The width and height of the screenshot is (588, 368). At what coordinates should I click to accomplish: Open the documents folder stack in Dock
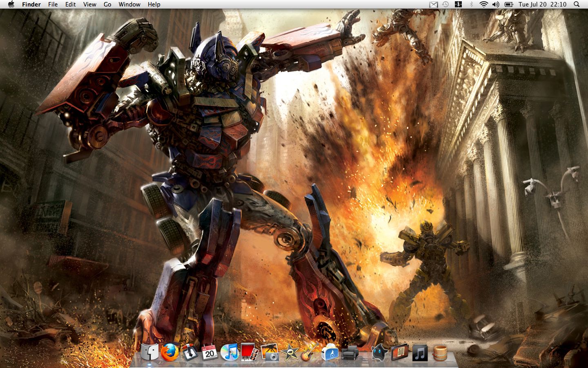tap(399, 352)
